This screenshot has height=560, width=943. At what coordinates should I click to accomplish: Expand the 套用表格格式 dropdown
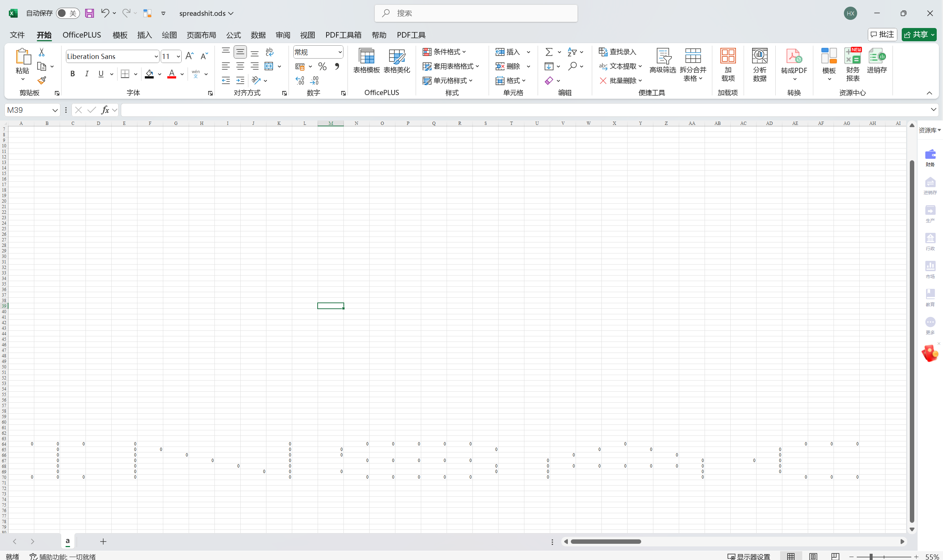[x=477, y=66]
